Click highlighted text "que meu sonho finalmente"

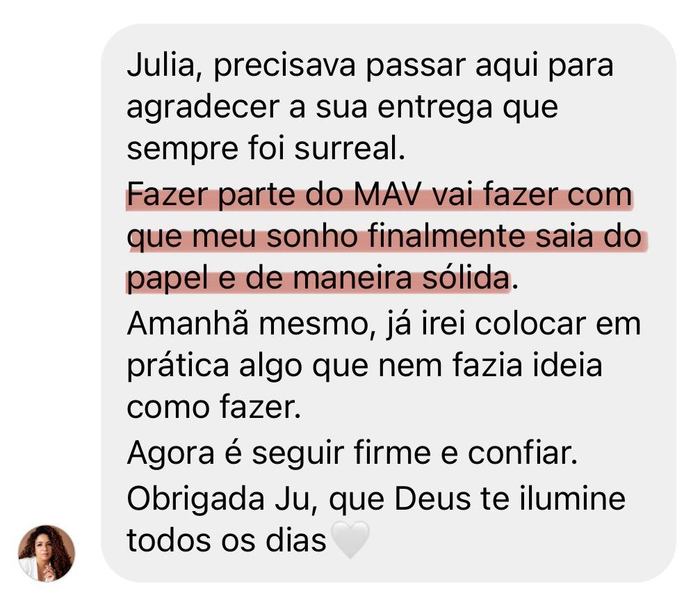pyautogui.click(x=326, y=236)
